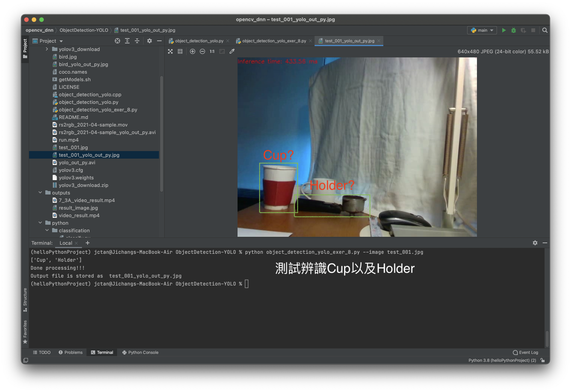
Task: Open Project panel settings gear
Action: click(x=150, y=41)
